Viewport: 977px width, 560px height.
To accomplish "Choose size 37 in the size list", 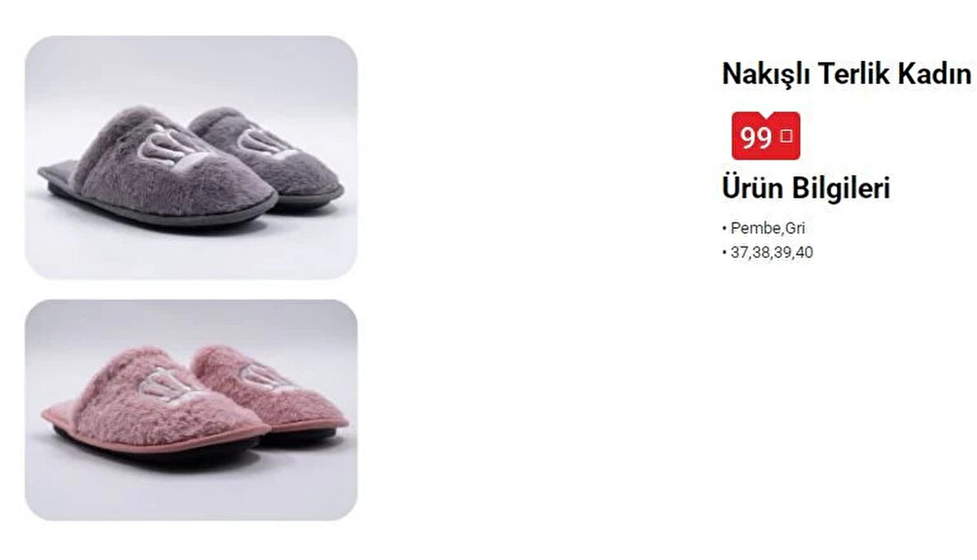I will tap(738, 253).
